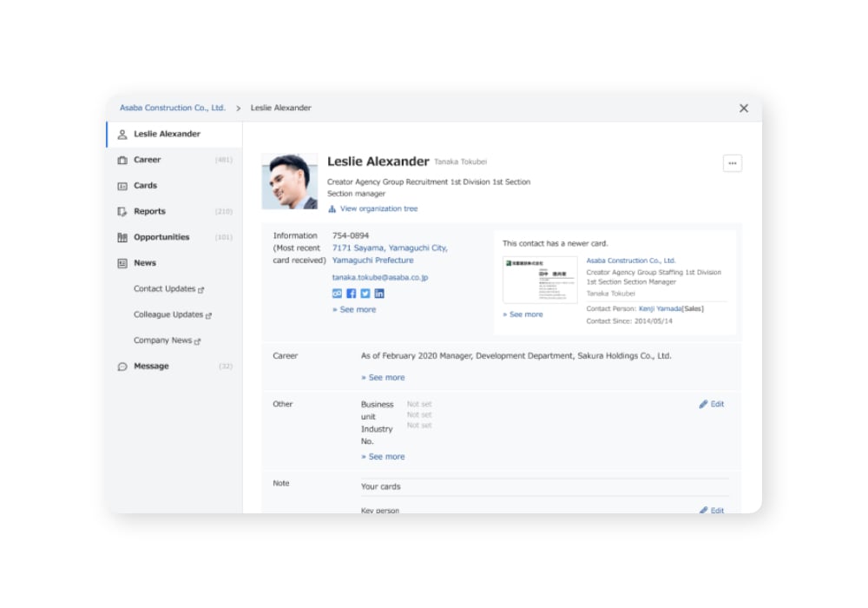
Task: Click the Contact Since 2014/05/14 text
Action: click(629, 321)
